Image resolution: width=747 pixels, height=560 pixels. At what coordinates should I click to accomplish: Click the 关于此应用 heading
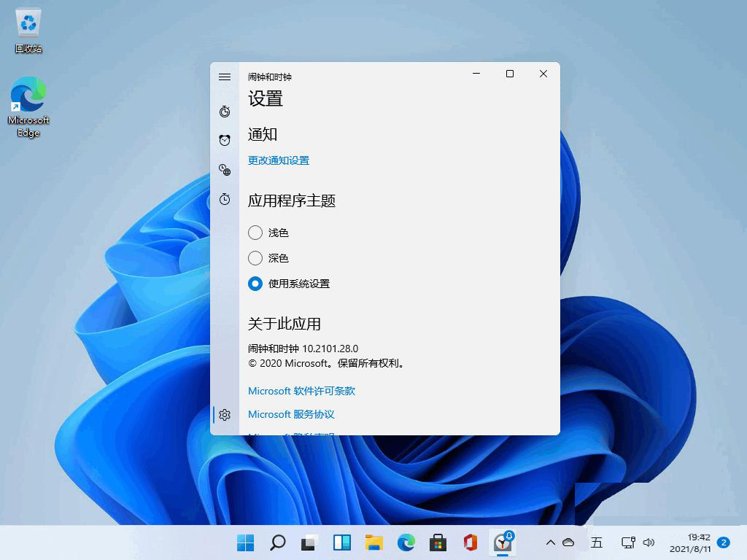[284, 324]
